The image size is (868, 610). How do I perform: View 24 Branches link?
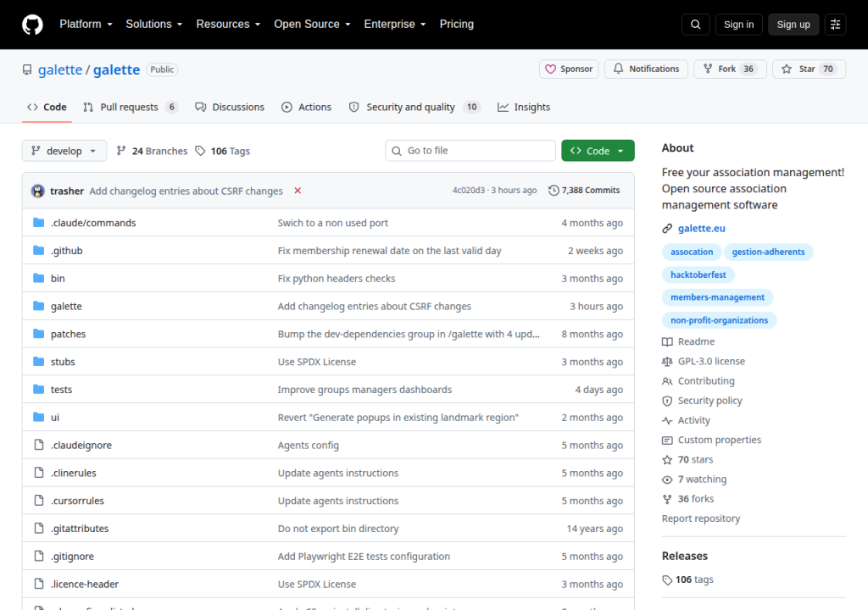(x=153, y=151)
